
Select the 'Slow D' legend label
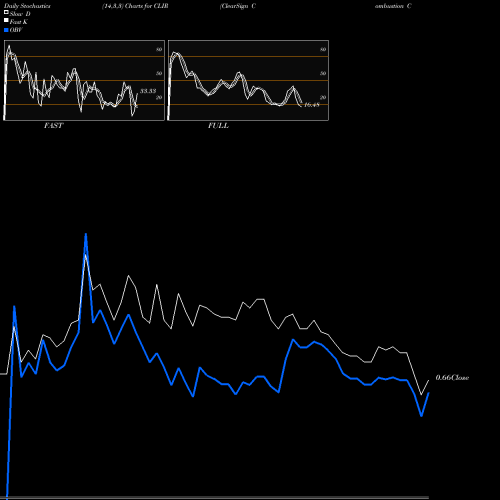pyautogui.click(x=20, y=14)
